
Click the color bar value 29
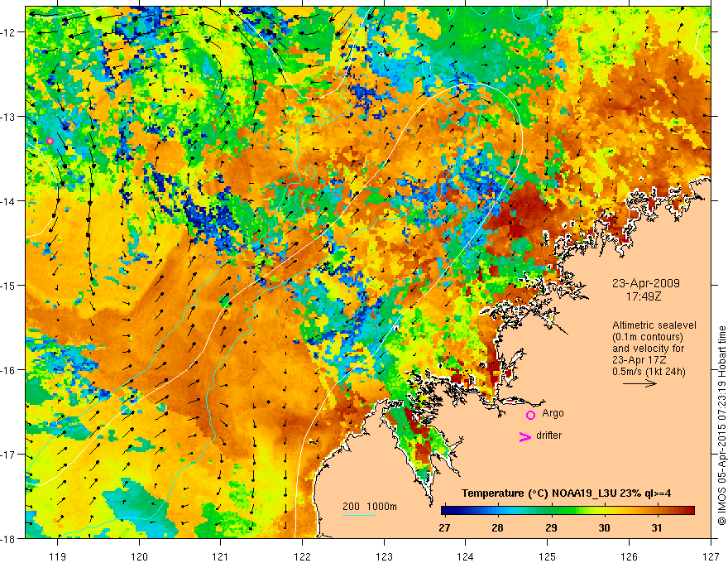click(x=551, y=528)
